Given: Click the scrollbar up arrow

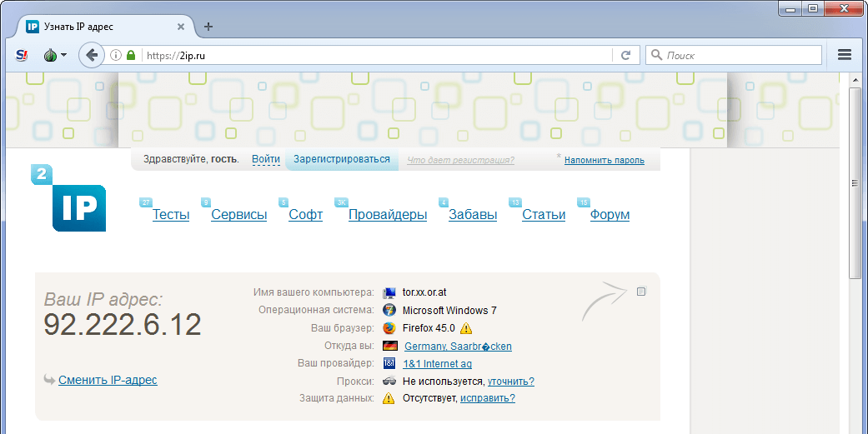Looking at the screenshot, I should 855,80.
